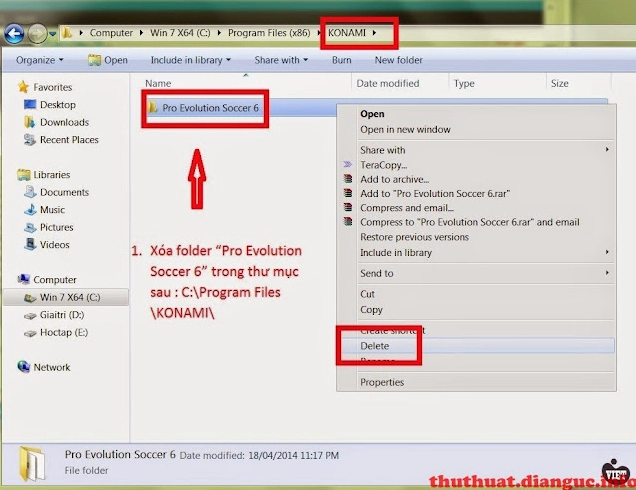This screenshot has width=636, height=490.
Task: Open the Pictures library
Action: pos(56,227)
